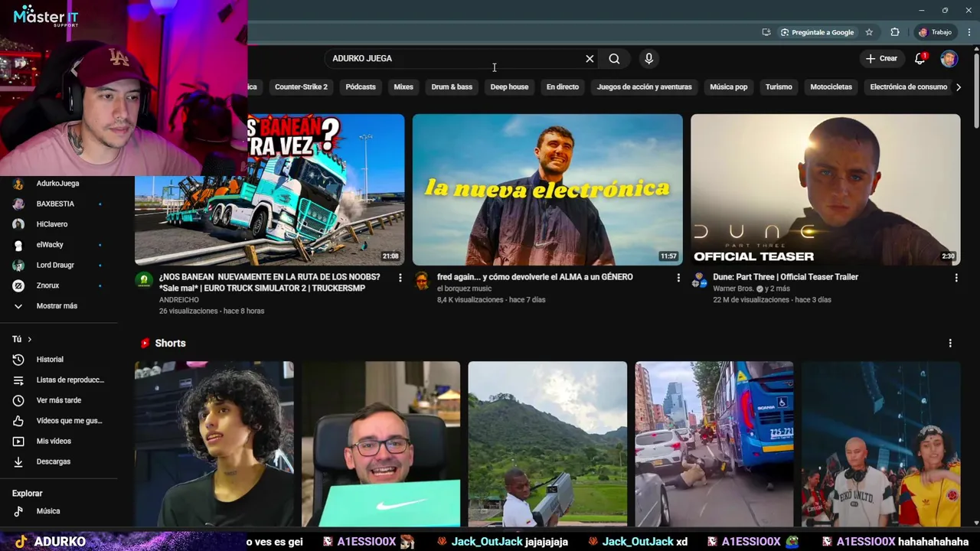The width and height of the screenshot is (980, 551).
Task: Open the blue bus street Short
Action: 714,445
